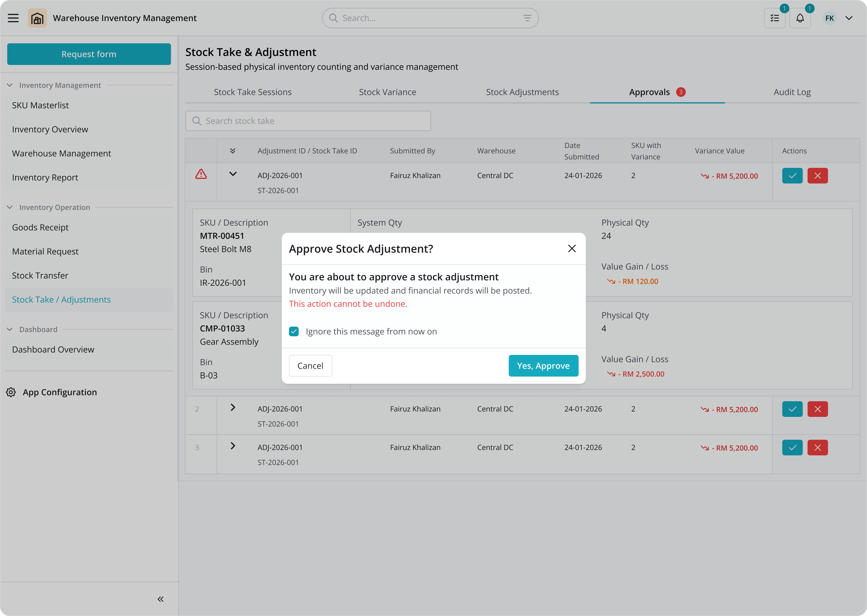Expand all rows via header double chevron

click(233, 151)
